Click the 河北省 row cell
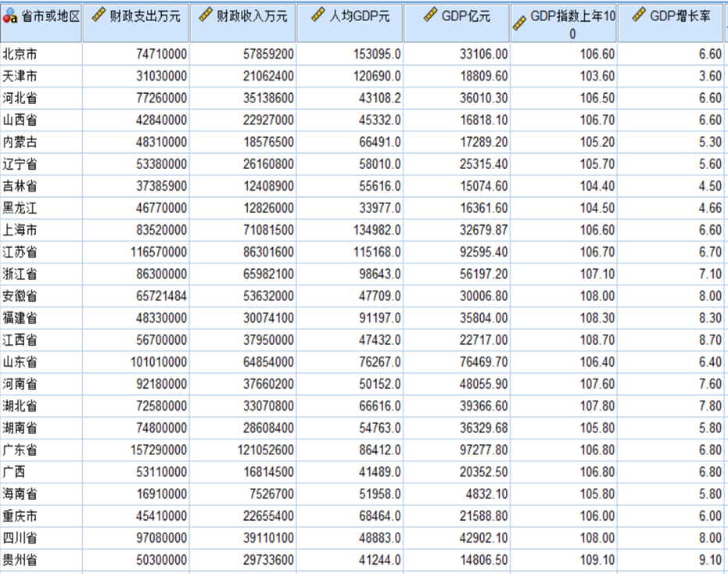This screenshot has height=574, width=728. pyautogui.click(x=41, y=98)
